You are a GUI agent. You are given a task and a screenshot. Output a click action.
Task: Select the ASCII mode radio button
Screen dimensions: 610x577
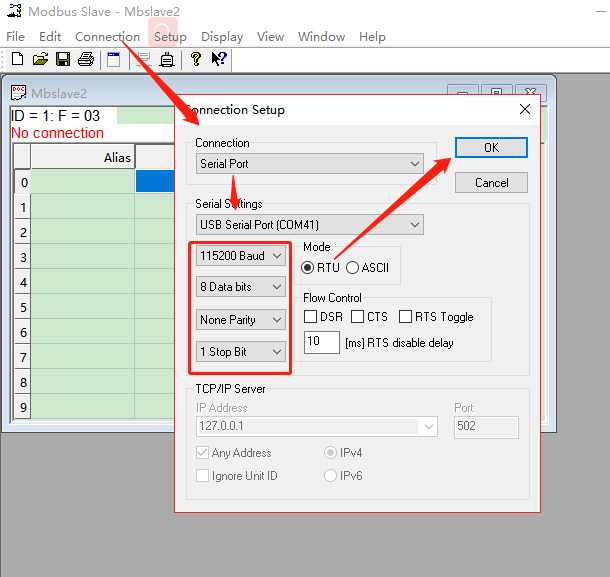[x=352, y=268]
